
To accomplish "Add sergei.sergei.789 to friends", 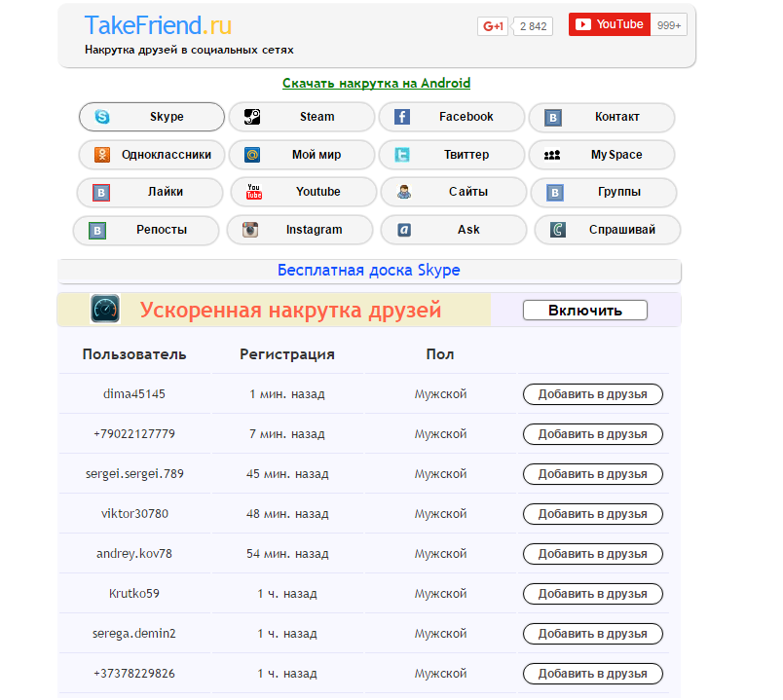I will click(x=593, y=474).
